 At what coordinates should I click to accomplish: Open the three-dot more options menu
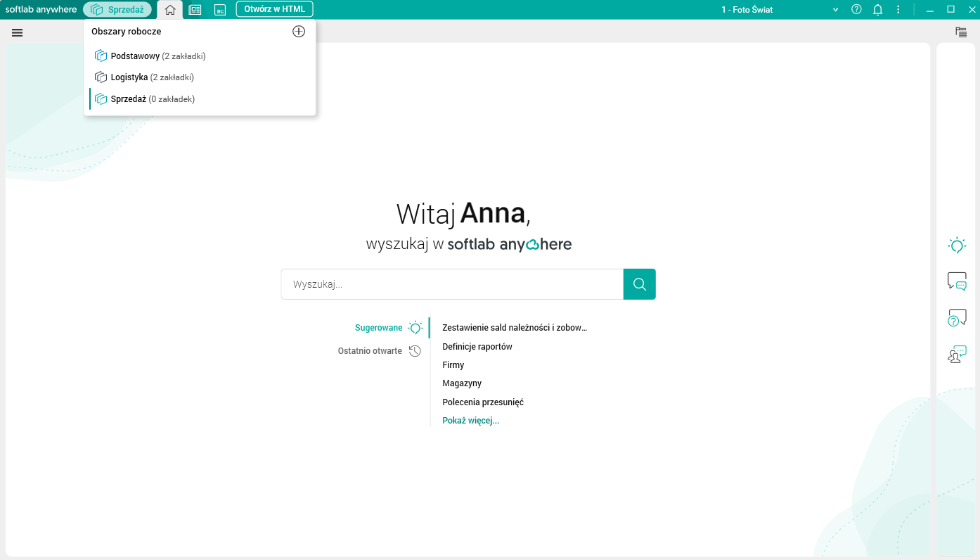pos(898,10)
